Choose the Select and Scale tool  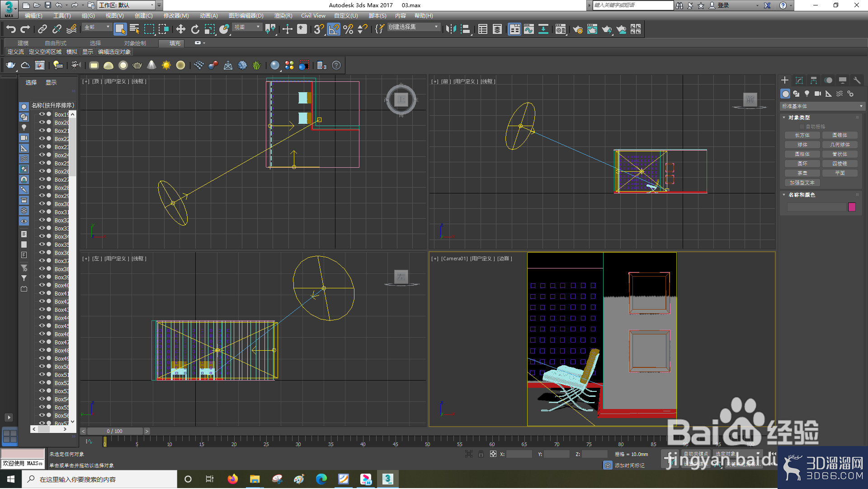pyautogui.click(x=210, y=29)
